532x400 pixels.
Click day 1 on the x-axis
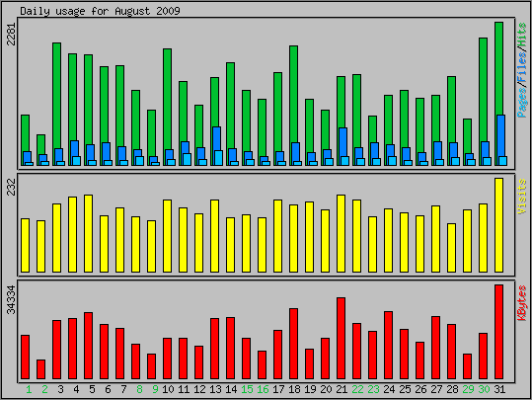pyautogui.click(x=29, y=389)
